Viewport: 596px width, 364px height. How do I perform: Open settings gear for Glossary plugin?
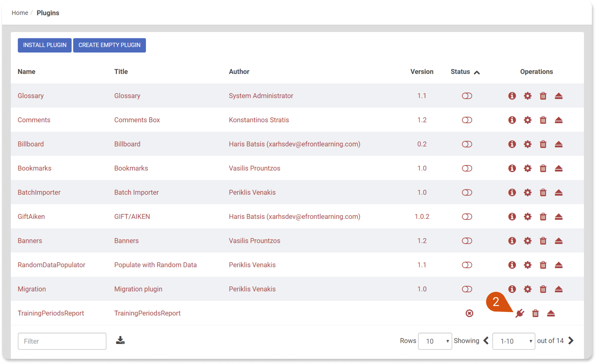(528, 96)
